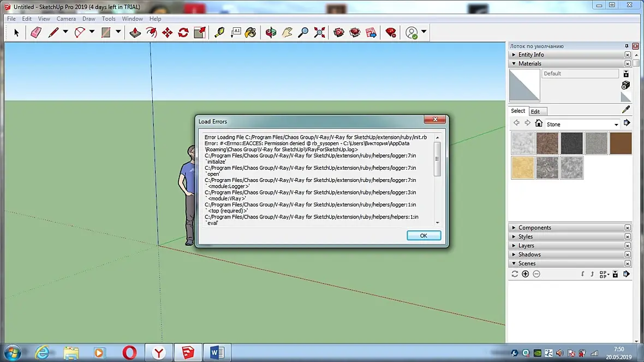Open the Arc tool dropdown arrow
Viewport: 644px width, 362px height.
[x=92, y=32]
